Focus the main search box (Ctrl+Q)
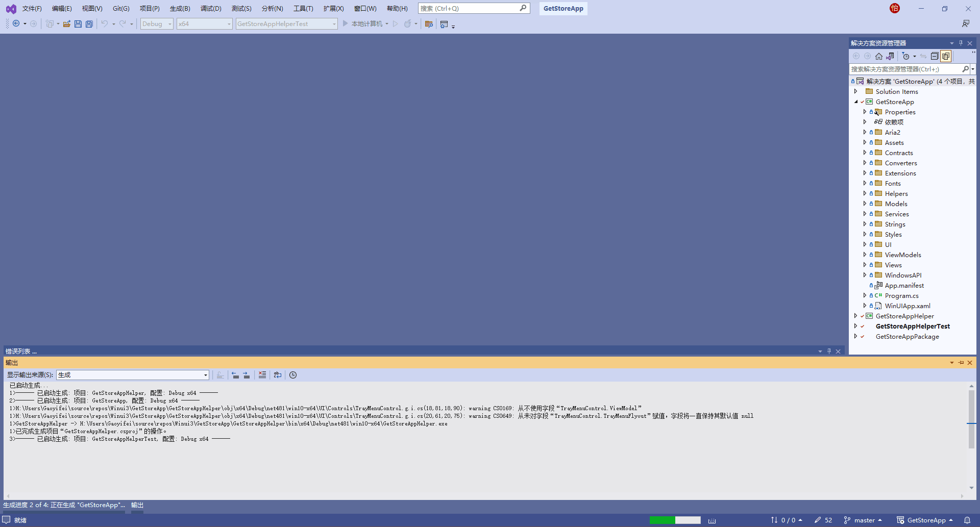The width and height of the screenshot is (980, 527). [x=474, y=9]
